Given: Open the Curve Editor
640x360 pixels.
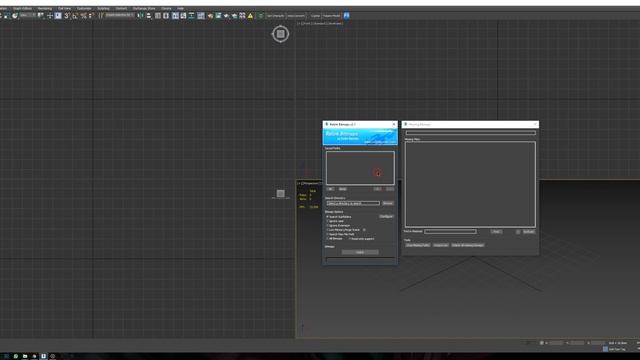Looking at the screenshot, I should (183, 16).
